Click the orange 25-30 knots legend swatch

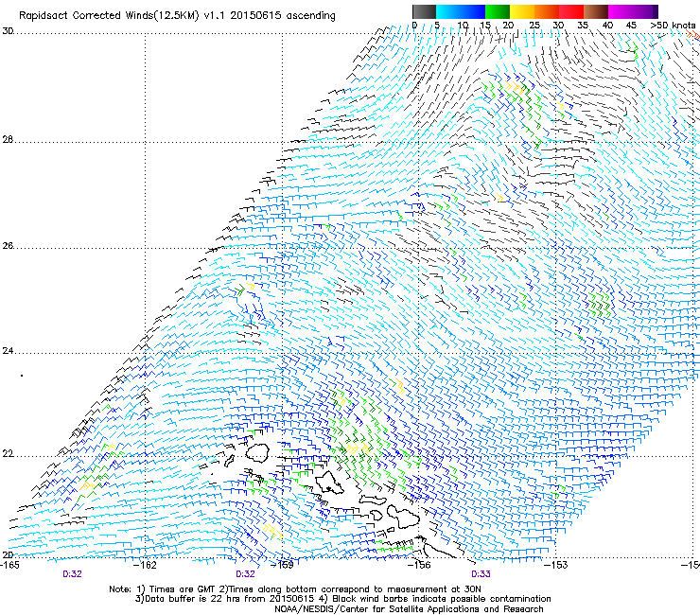[x=547, y=11]
